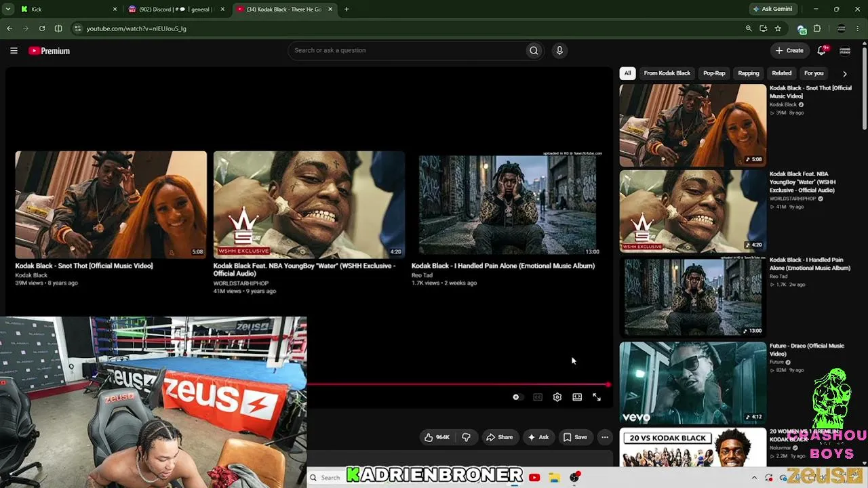Open the Chrome profile avatar
This screenshot has height=488, width=868.
[x=842, y=28]
